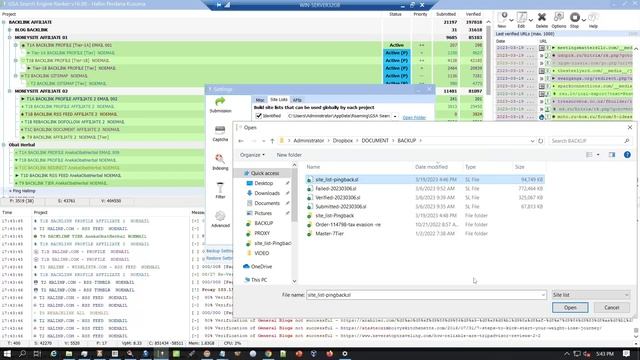This screenshot has height=360, width=640.
Task: Open the Help toolbar icon
Action: coord(593,19)
